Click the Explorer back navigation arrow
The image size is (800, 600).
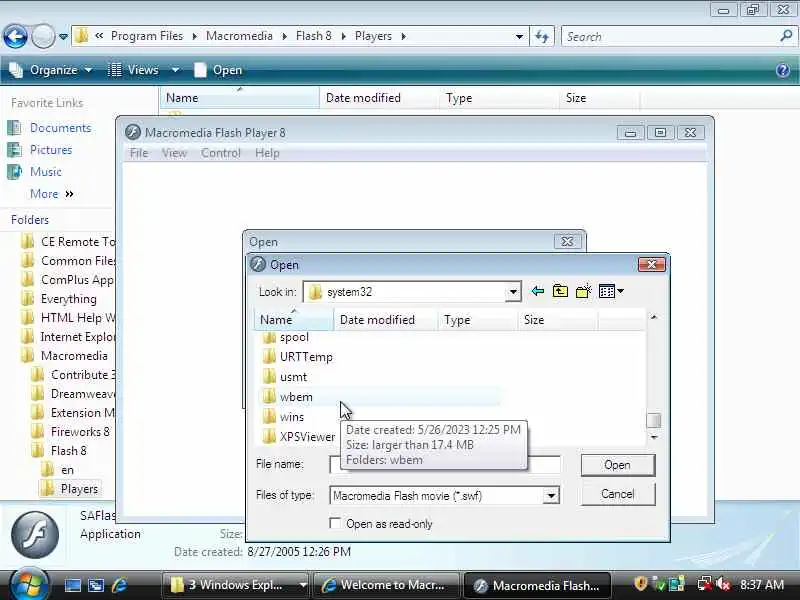click(15, 36)
